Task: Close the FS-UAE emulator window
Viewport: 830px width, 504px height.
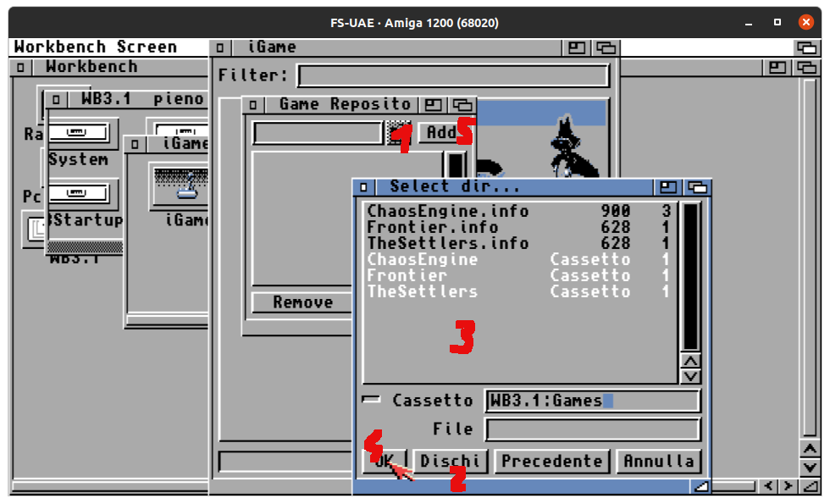Action: [805, 22]
